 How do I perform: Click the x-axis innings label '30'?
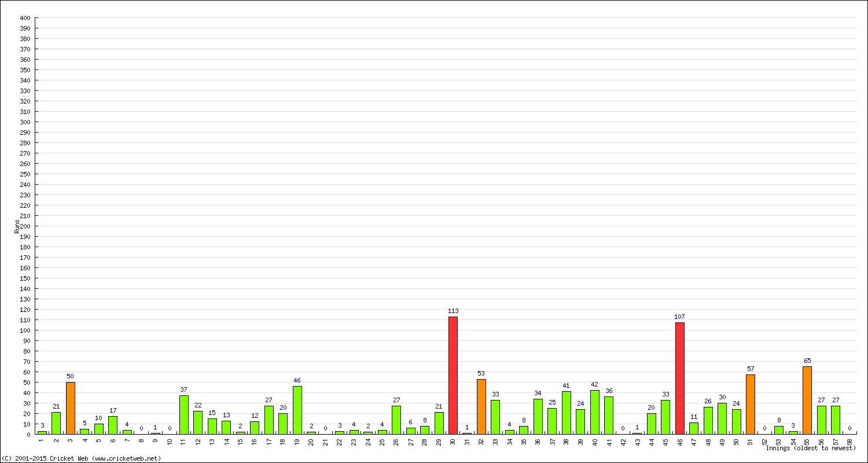[453, 442]
